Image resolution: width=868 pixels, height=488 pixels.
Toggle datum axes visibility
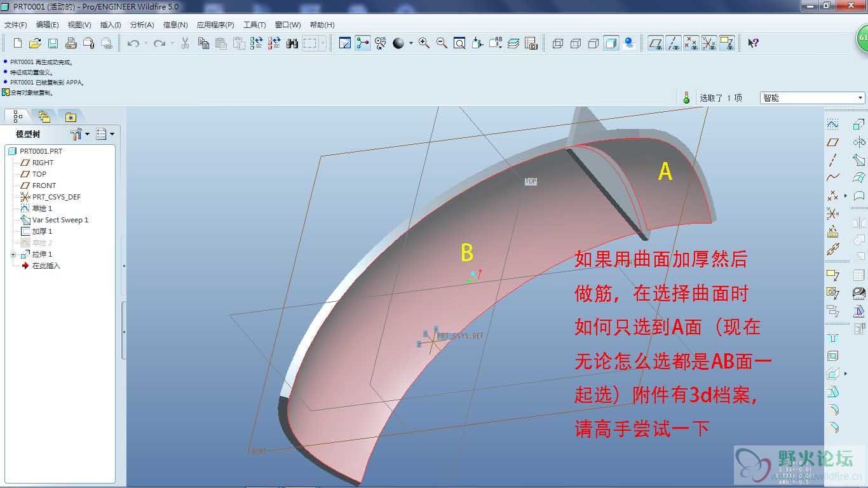pyautogui.click(x=674, y=43)
